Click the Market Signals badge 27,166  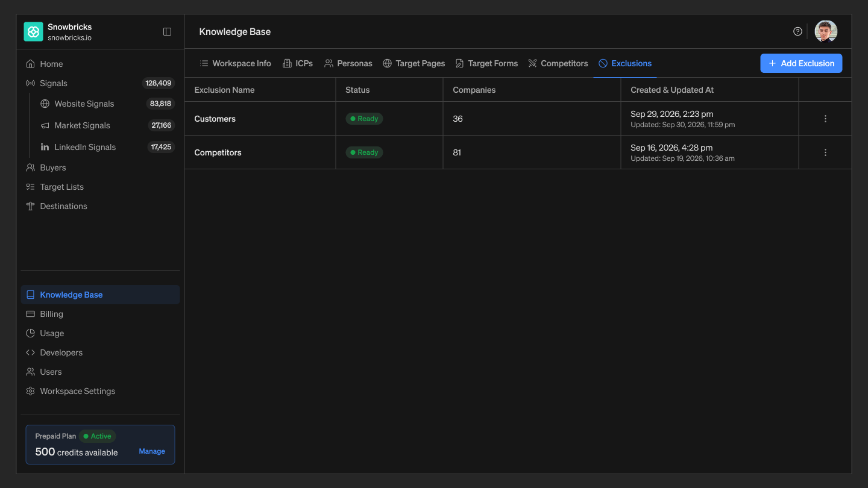click(x=161, y=125)
